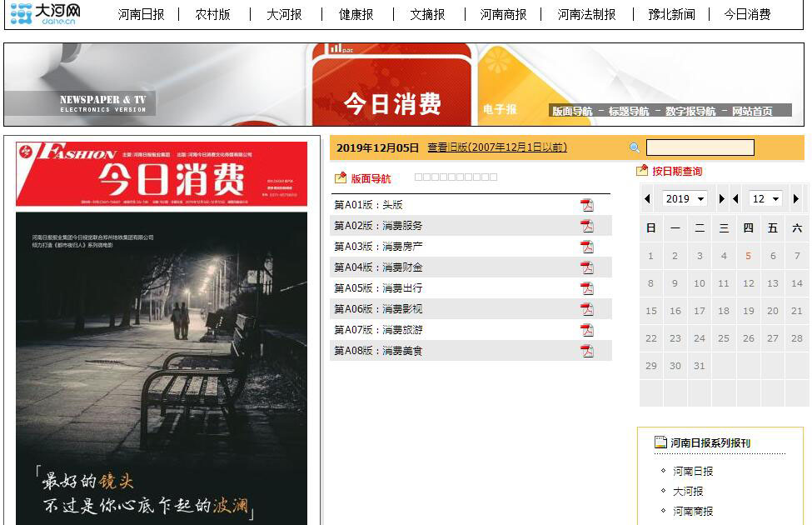
Task: Click the 大河网 logo
Action: pos(46,13)
